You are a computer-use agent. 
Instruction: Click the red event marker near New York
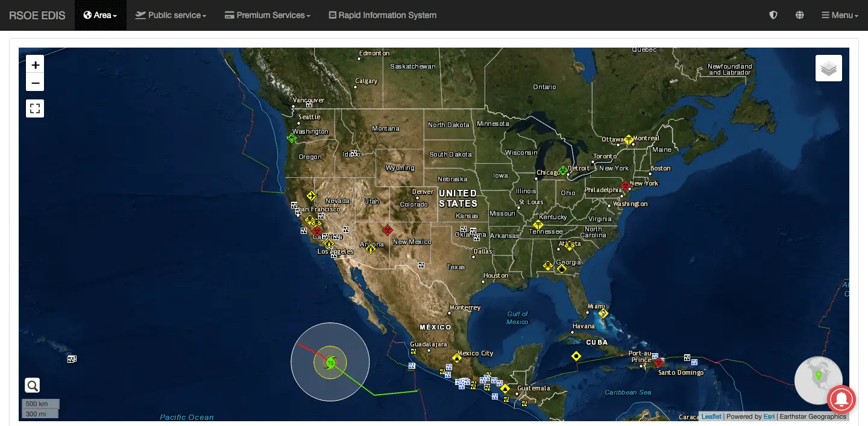pyautogui.click(x=626, y=186)
